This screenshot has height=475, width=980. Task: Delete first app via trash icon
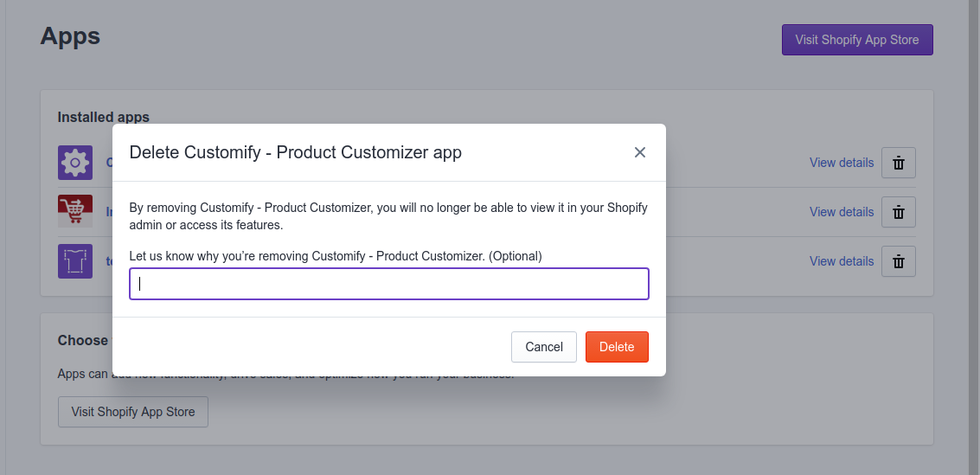pyautogui.click(x=898, y=163)
